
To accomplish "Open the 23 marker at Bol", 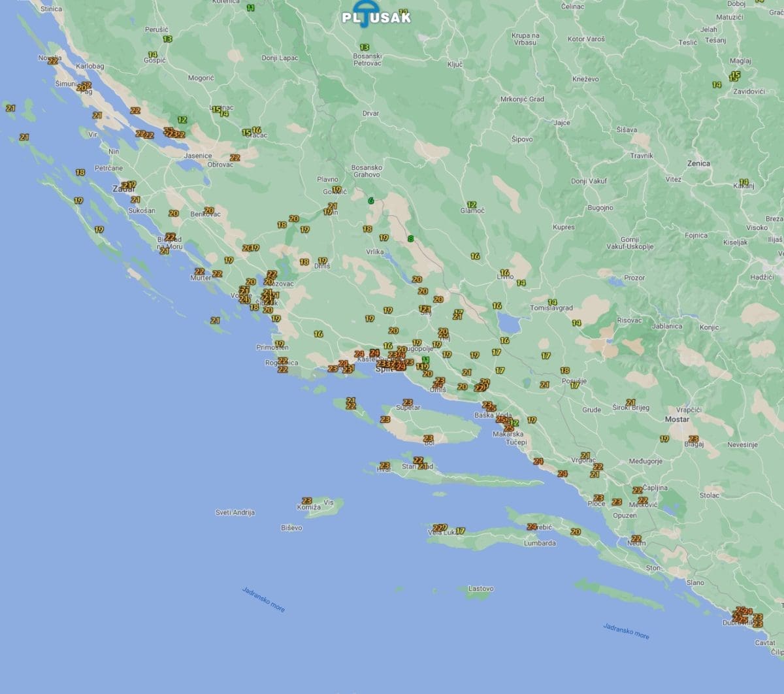I will [x=429, y=438].
